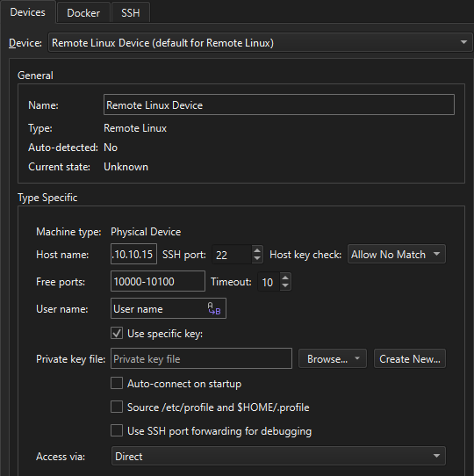Uncheck Use specific key checkbox
The height and width of the screenshot is (476, 474).
click(x=117, y=334)
